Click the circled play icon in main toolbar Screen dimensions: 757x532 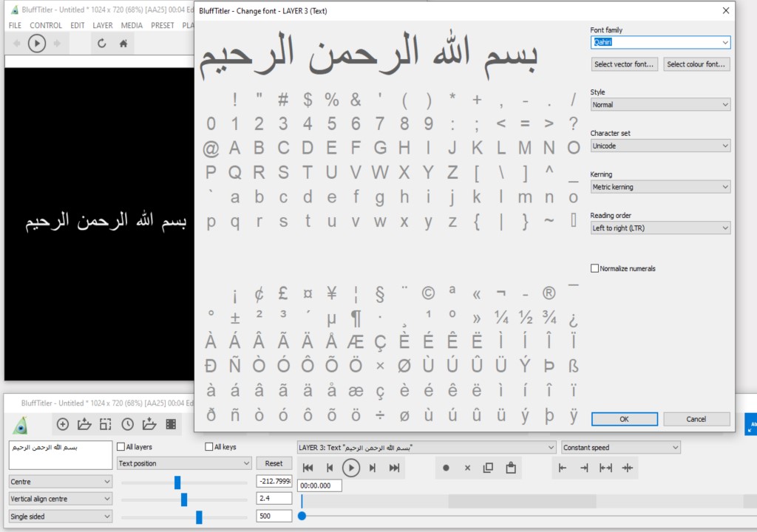tap(37, 44)
